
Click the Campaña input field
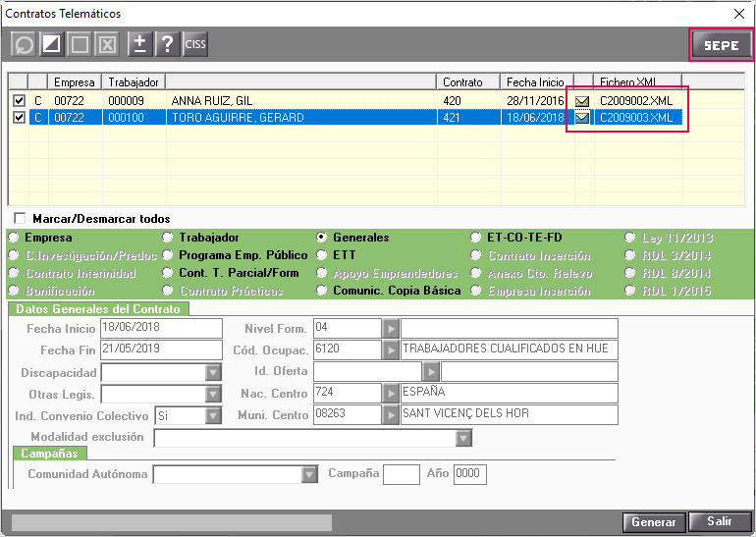point(402,474)
